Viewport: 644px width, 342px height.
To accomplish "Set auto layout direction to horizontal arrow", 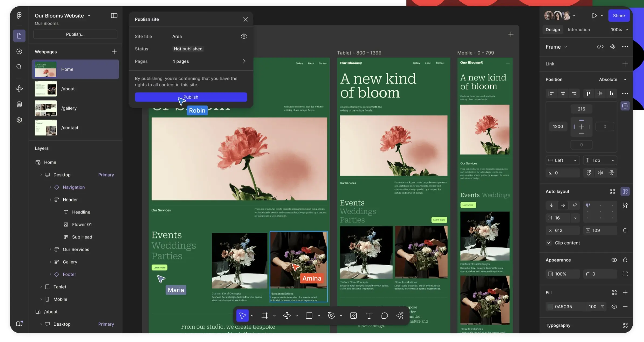I will coord(563,205).
